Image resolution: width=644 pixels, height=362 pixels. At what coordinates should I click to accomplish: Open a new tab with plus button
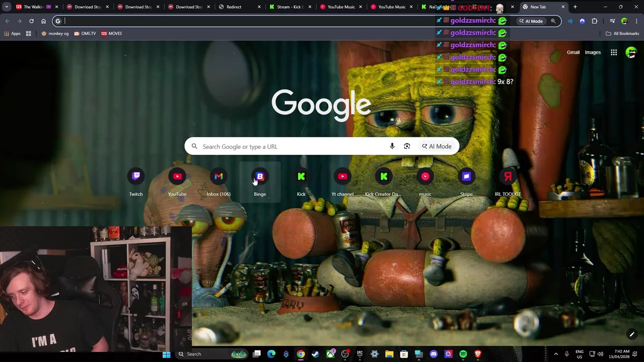[x=575, y=7]
